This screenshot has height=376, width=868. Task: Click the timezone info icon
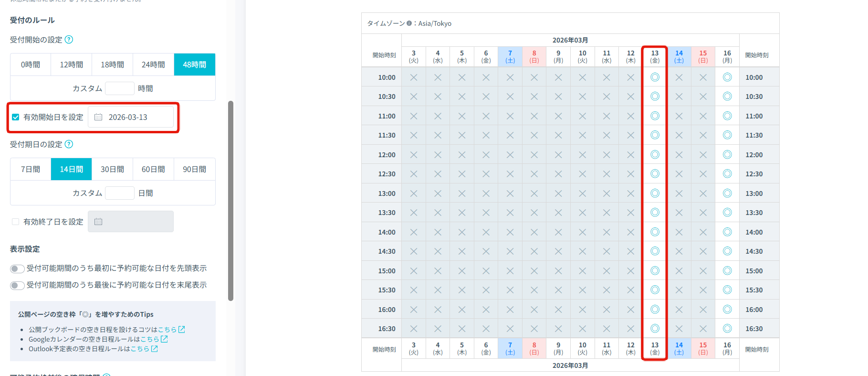pyautogui.click(x=409, y=23)
